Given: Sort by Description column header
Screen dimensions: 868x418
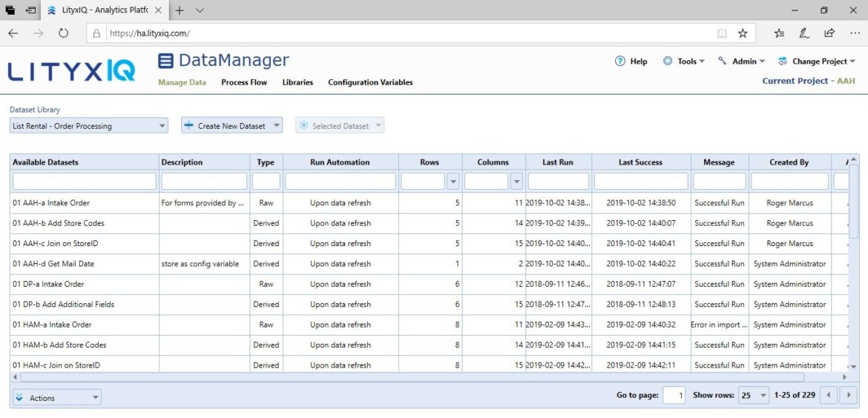Looking at the screenshot, I should tap(204, 162).
